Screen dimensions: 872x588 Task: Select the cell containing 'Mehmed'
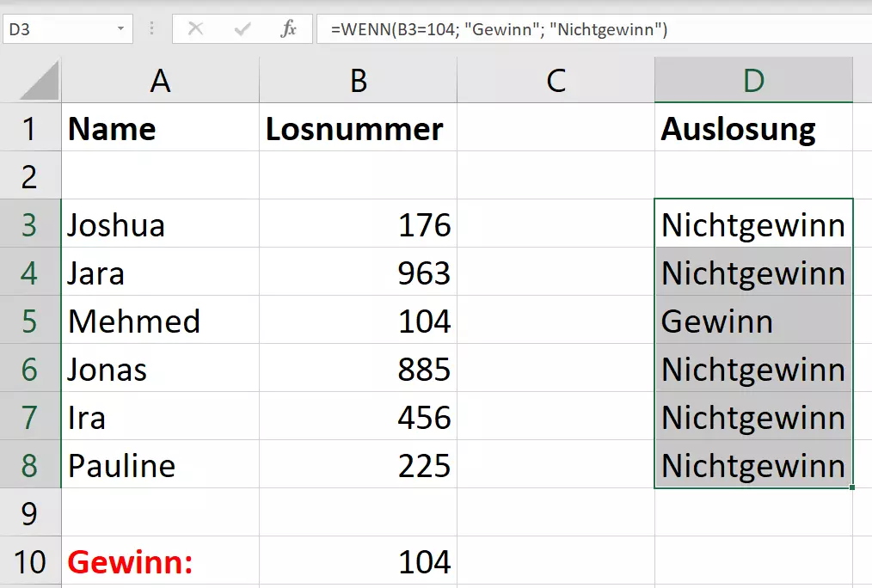(160, 320)
